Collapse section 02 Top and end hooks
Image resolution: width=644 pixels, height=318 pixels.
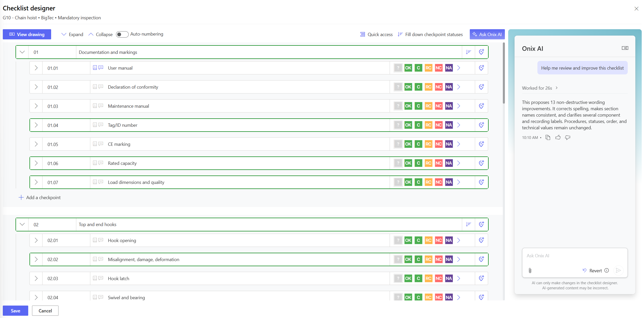point(22,225)
